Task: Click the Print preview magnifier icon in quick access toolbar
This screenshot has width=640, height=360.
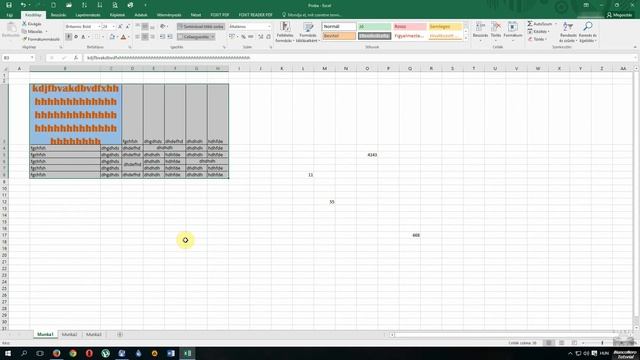Action: [x=115, y=5]
